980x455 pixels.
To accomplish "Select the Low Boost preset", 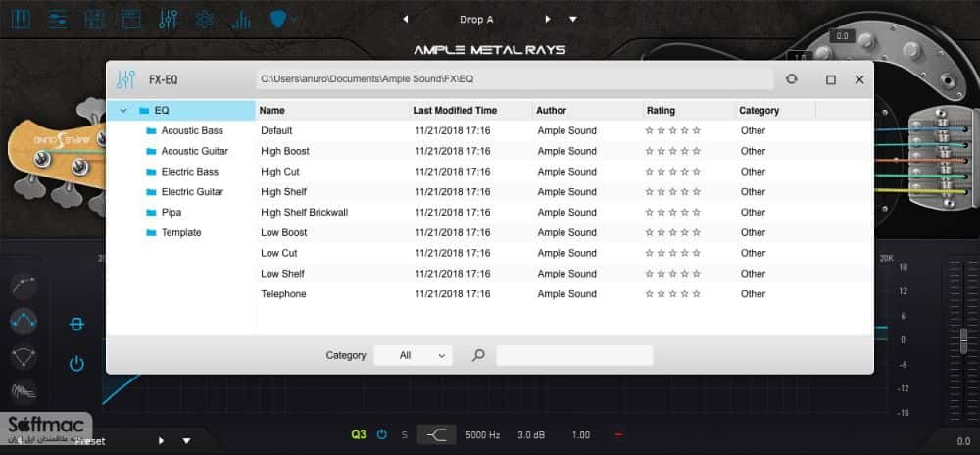I will (x=563, y=232).
